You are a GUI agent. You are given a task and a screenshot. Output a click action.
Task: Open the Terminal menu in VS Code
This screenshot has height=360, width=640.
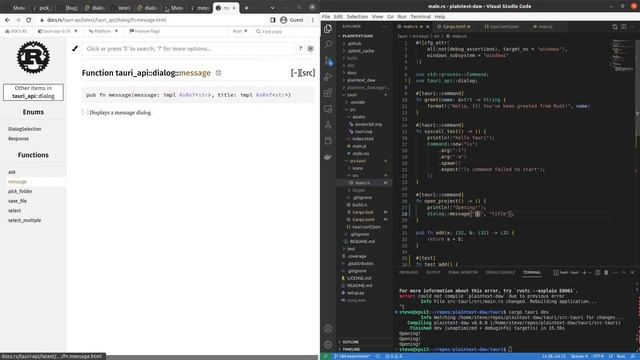pyautogui.click(x=420, y=17)
